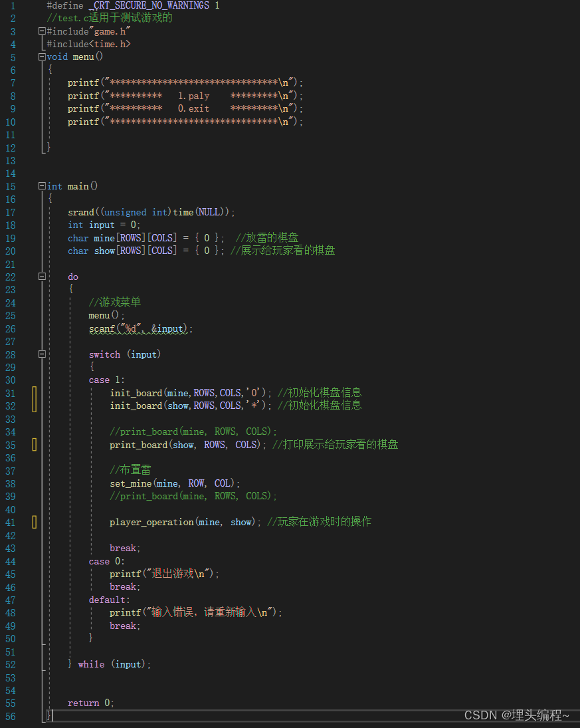Image resolution: width=580 pixels, height=728 pixels.
Task: Click the 'default:' label
Action: (x=109, y=600)
